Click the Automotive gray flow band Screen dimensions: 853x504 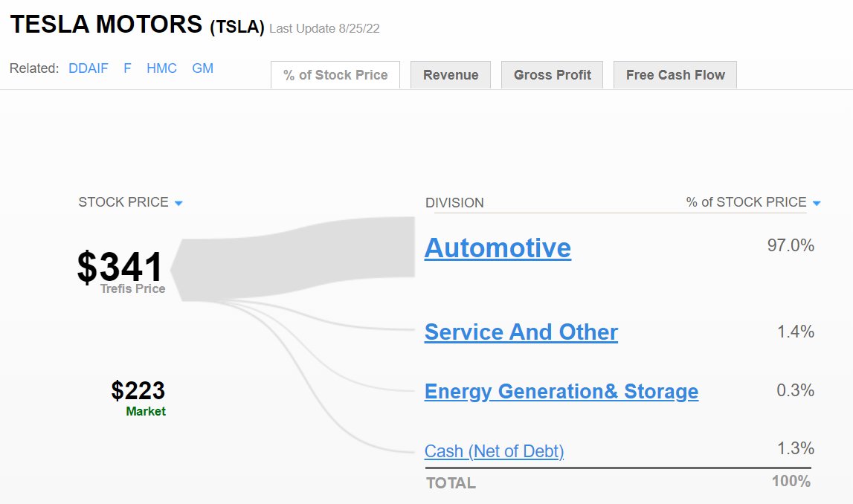pyautogui.click(x=294, y=258)
